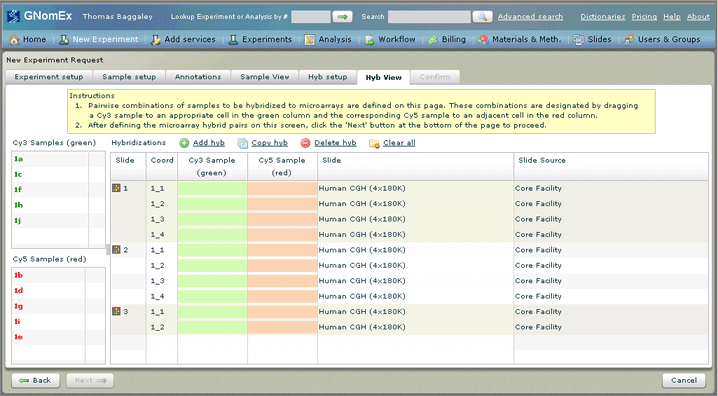Click the green Cy3 cell for slide 1 coord 1_1
This screenshot has height=396, width=718.
click(212, 188)
